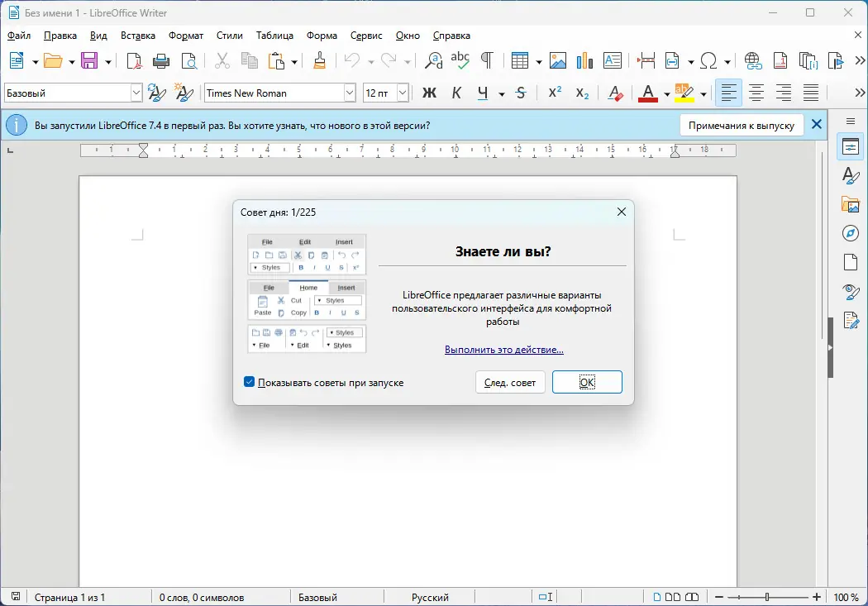
Task: Open the Вставка menu
Action: point(138,36)
